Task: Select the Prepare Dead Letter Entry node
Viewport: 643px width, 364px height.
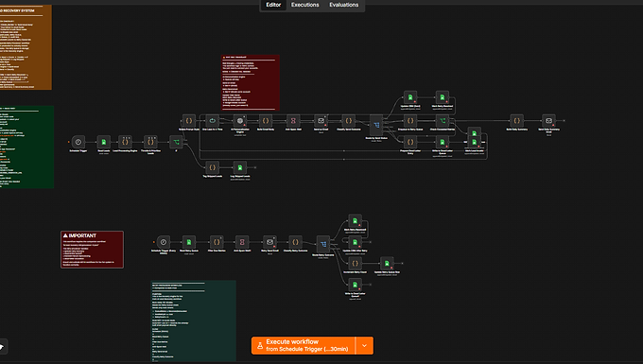Action: [410, 142]
